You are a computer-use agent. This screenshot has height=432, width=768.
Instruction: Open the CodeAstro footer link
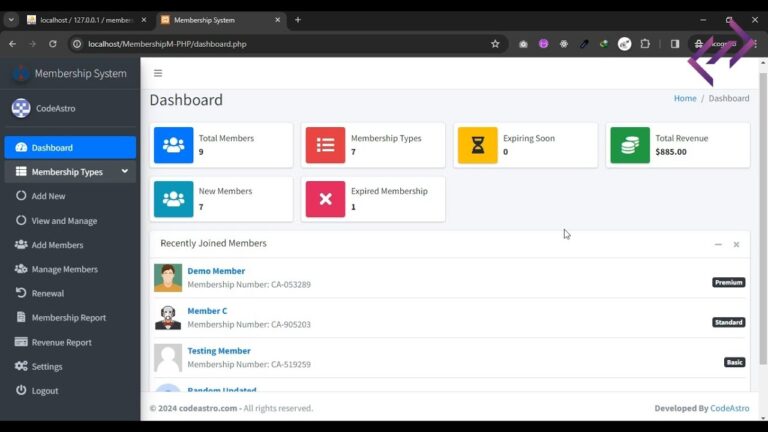(729, 408)
